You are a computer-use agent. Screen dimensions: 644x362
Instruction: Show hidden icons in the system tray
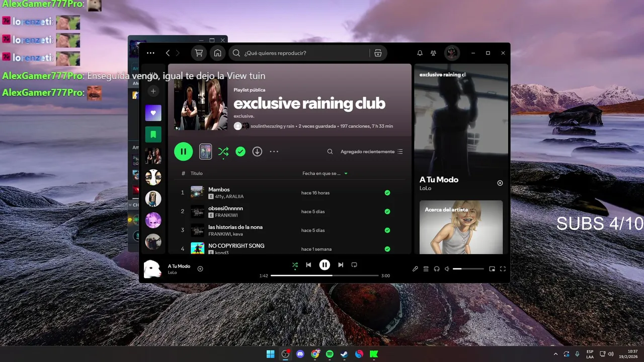(555, 354)
